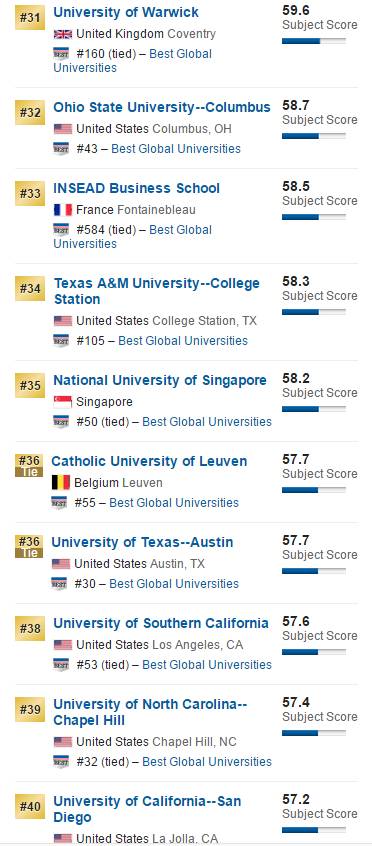Viewport: 372px width, 846px height.
Task: Open the INSEAD Business School link
Action: [137, 188]
